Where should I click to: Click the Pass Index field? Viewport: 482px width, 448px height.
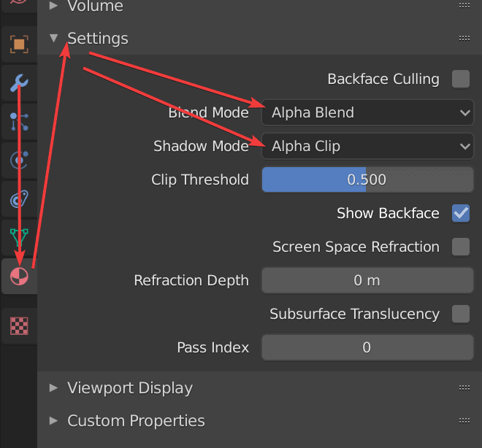(x=367, y=347)
